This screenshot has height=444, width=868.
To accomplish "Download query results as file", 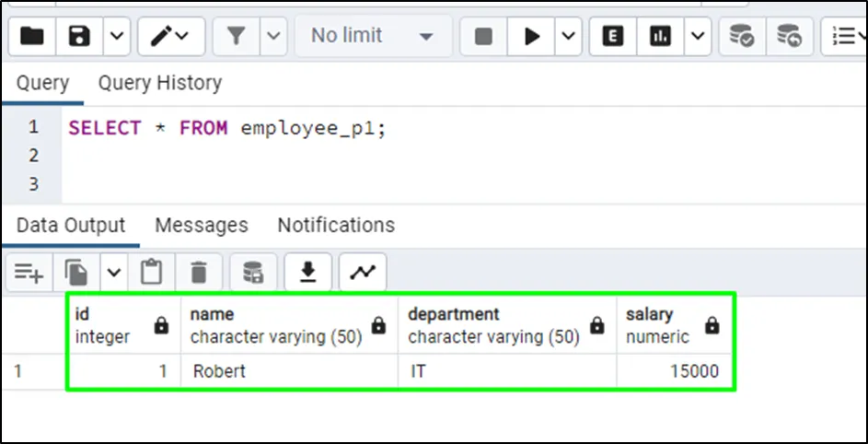I will pyautogui.click(x=308, y=272).
